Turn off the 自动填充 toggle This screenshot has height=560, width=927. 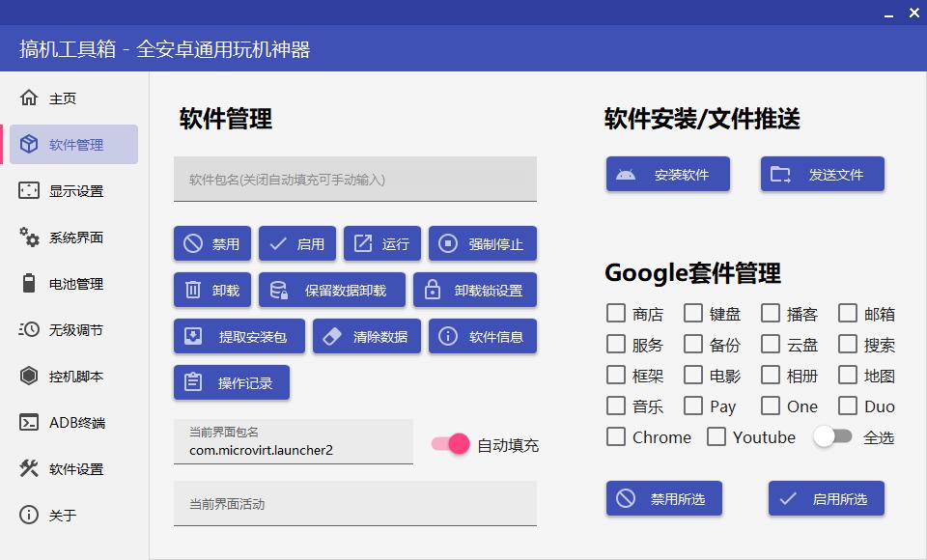450,444
